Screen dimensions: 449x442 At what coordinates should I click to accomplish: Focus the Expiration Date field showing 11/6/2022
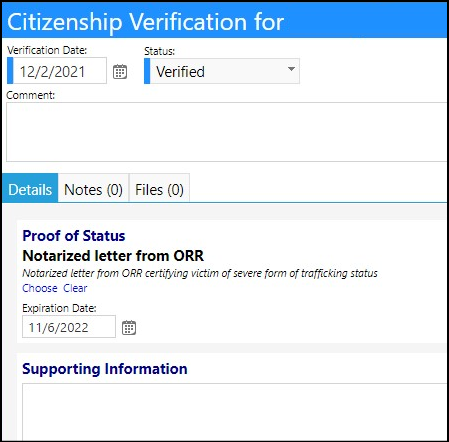click(69, 327)
